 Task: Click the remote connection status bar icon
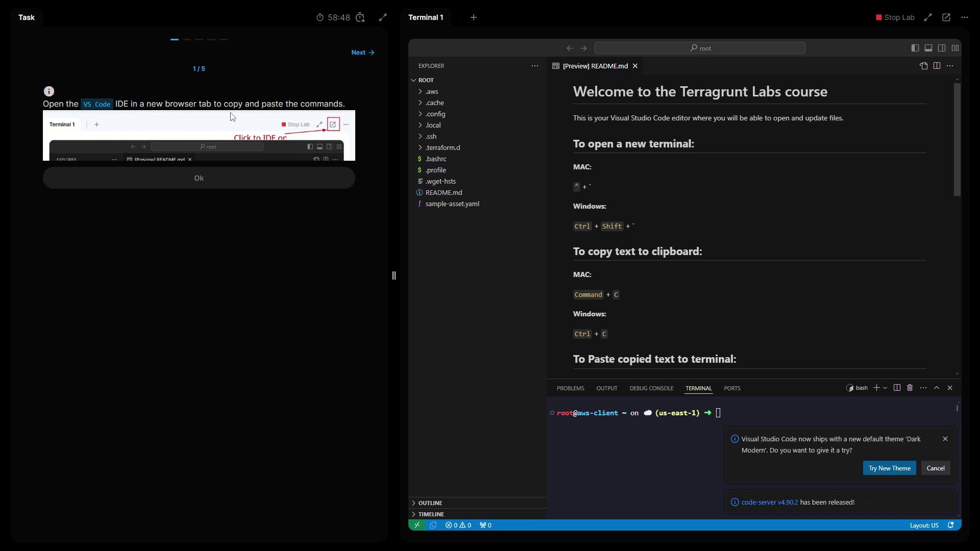point(417,525)
